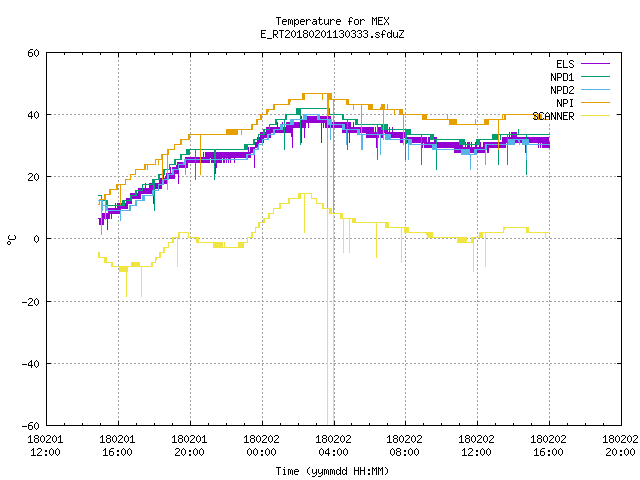Select the NPD1 legend label
640x480 pixels.
[562, 77]
